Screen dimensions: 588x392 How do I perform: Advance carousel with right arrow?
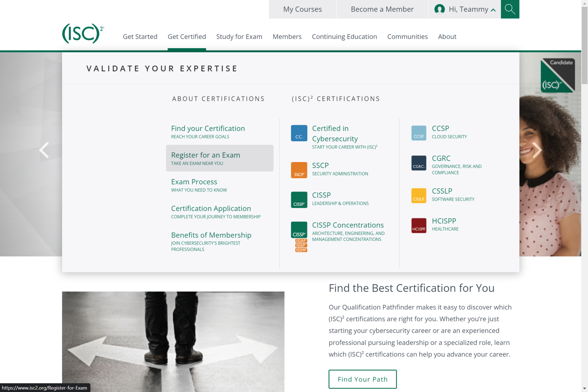point(537,150)
